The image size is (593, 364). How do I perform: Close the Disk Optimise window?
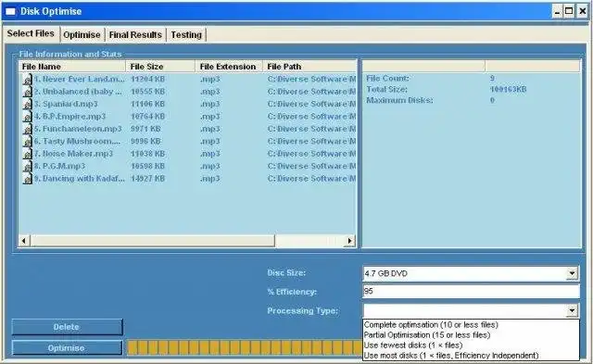[582, 11]
